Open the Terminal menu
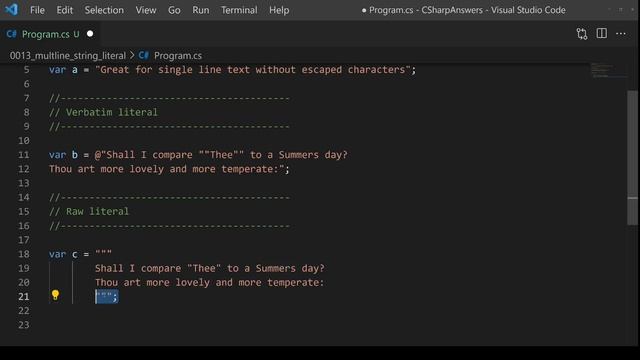Image resolution: width=640 pixels, height=360 pixels. tap(239, 10)
